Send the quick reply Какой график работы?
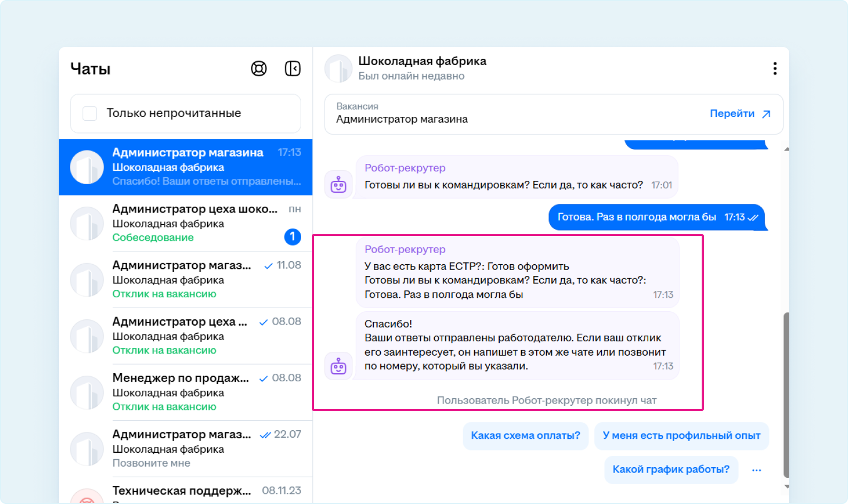This screenshot has width=848, height=504. pyautogui.click(x=671, y=470)
